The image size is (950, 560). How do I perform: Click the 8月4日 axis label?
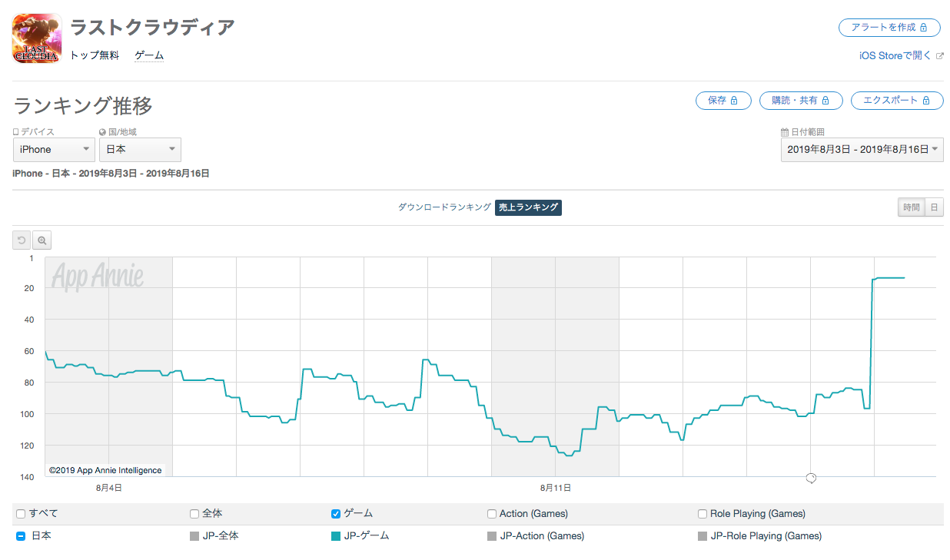[108, 488]
